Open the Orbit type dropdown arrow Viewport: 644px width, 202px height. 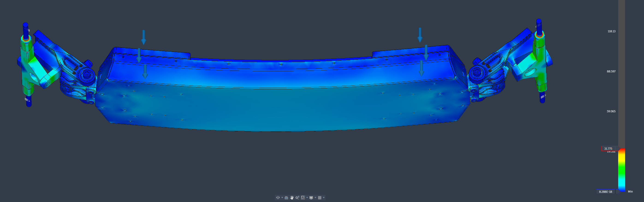(x=282, y=197)
